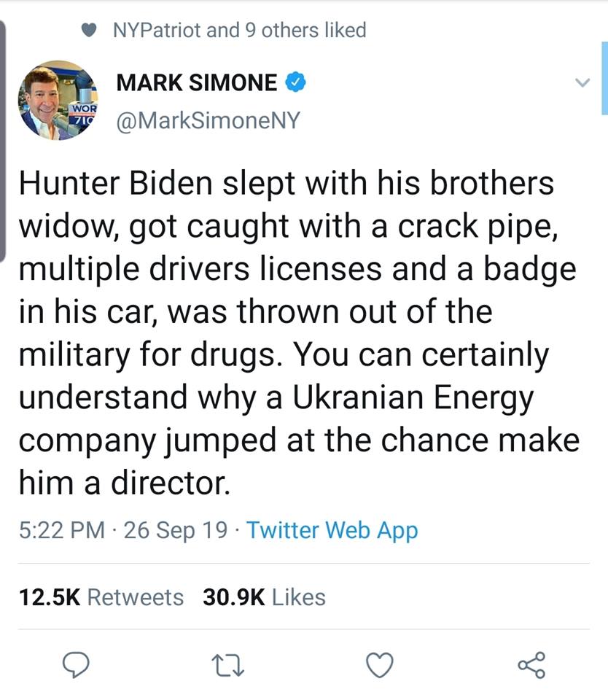Click the small heart beside NYPatriot
608x700 pixels.
pos(90,31)
